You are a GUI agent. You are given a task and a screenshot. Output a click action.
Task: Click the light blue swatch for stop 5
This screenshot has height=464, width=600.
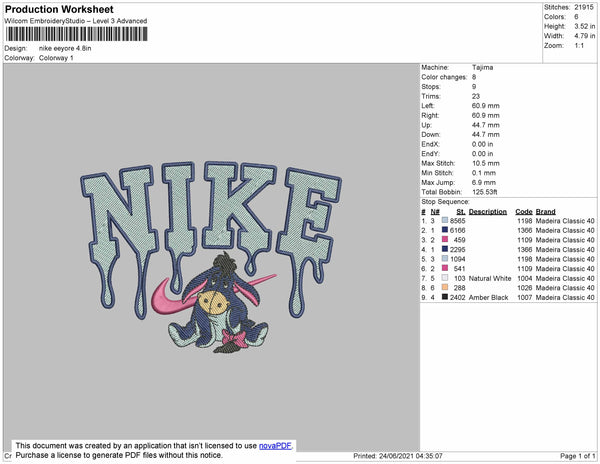point(445,259)
